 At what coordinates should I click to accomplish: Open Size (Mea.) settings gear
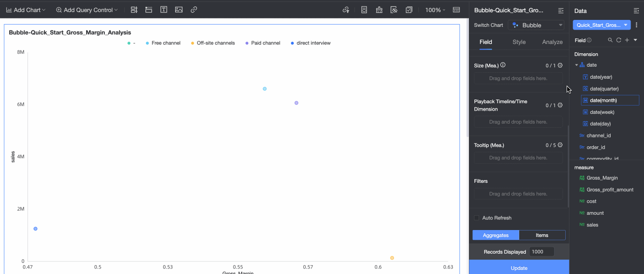pos(560,65)
